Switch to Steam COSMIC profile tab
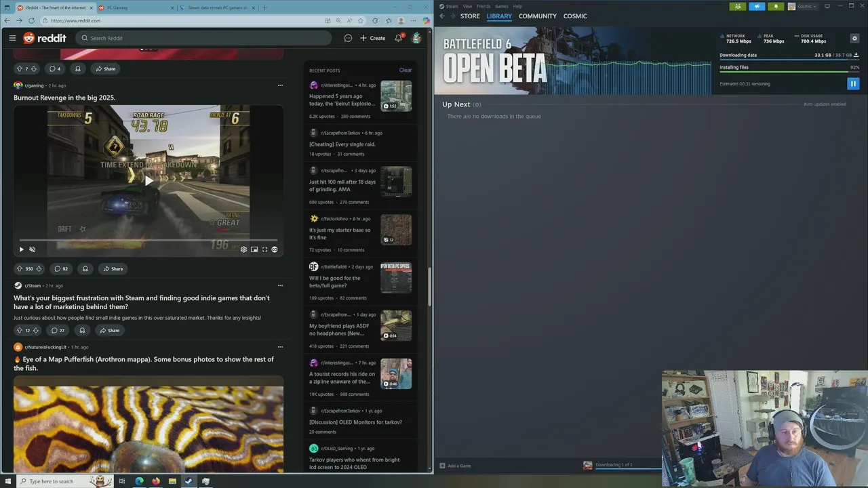 point(575,16)
